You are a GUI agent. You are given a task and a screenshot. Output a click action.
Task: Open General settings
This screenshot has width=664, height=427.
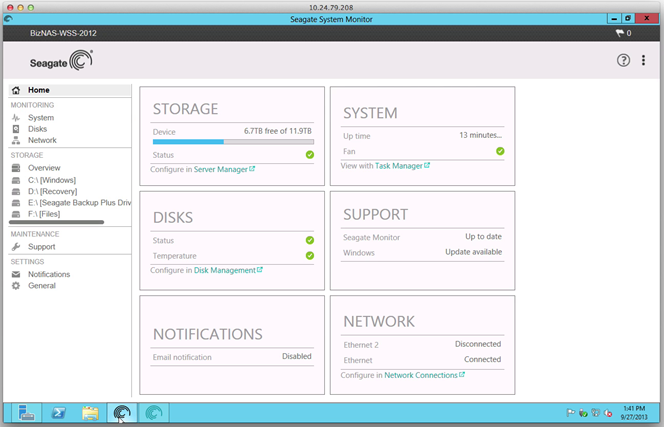click(42, 286)
